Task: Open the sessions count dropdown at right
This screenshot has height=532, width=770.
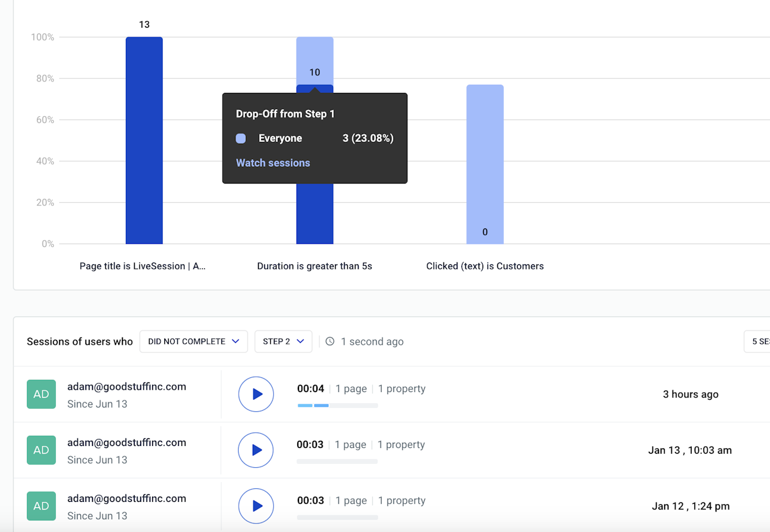Action: [x=757, y=341]
